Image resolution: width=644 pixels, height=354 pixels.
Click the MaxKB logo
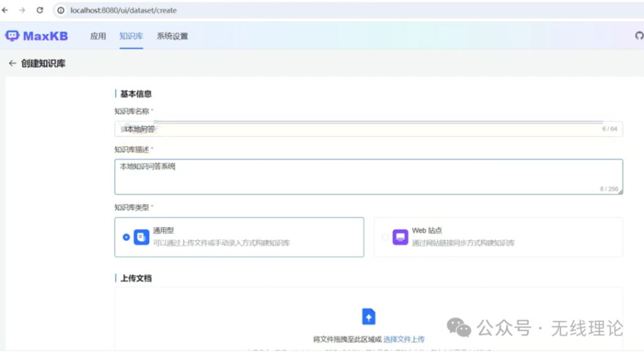(36, 36)
